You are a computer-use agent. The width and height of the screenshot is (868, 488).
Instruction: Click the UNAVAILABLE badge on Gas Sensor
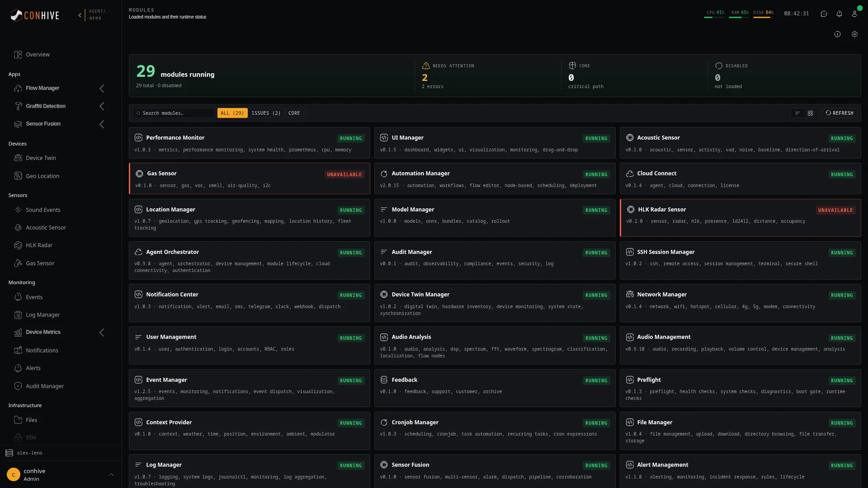click(x=344, y=174)
